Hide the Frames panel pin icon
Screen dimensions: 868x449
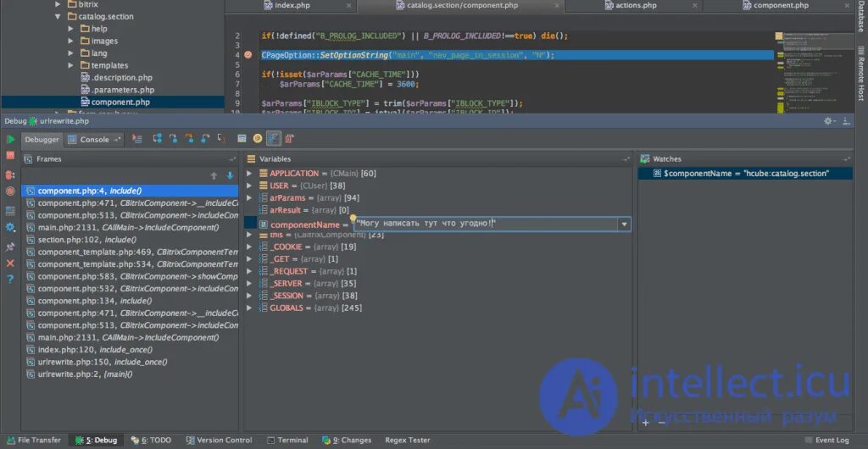232,159
